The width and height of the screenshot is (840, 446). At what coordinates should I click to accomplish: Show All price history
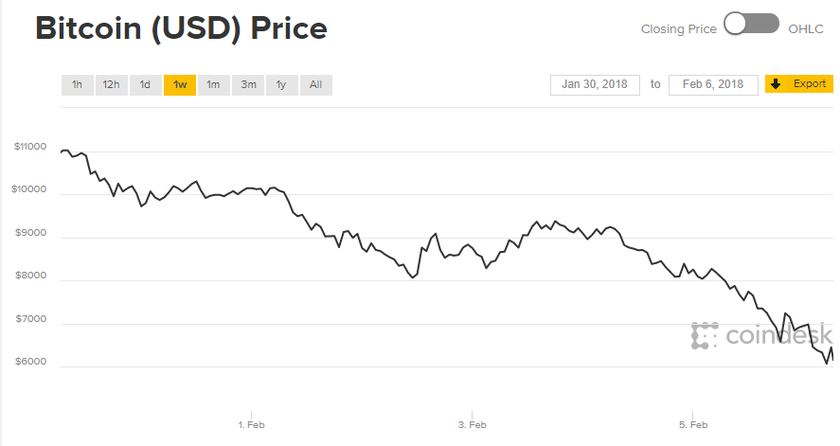(315, 85)
